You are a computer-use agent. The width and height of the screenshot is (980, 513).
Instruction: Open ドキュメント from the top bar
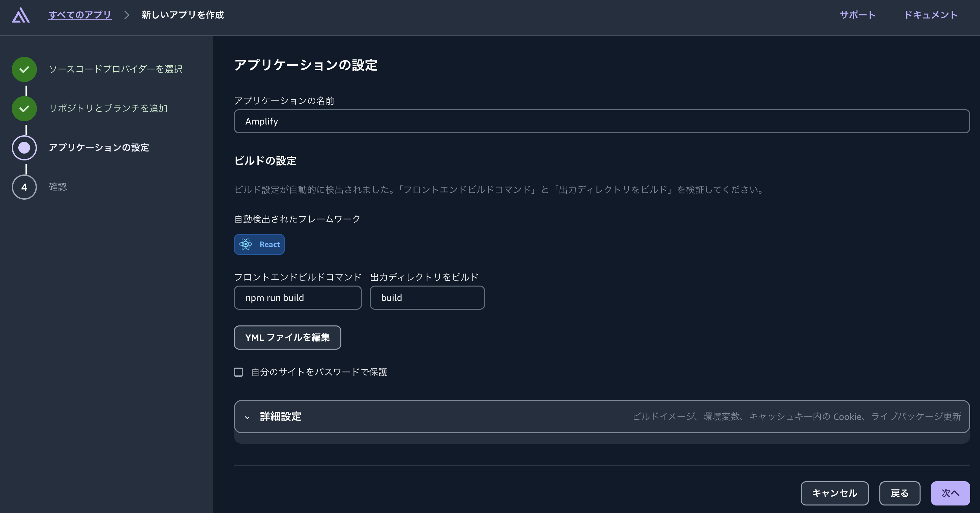click(x=931, y=15)
